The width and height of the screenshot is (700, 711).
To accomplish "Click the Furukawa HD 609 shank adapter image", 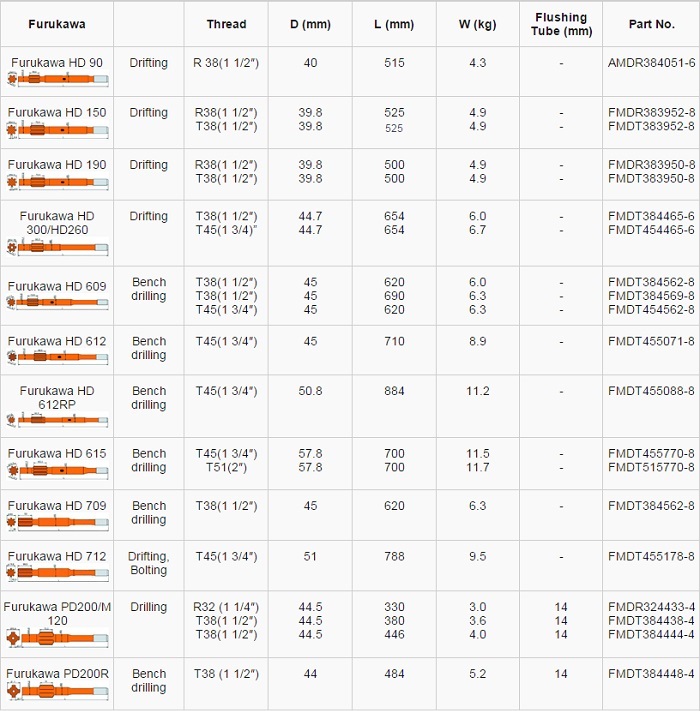I will [x=58, y=302].
